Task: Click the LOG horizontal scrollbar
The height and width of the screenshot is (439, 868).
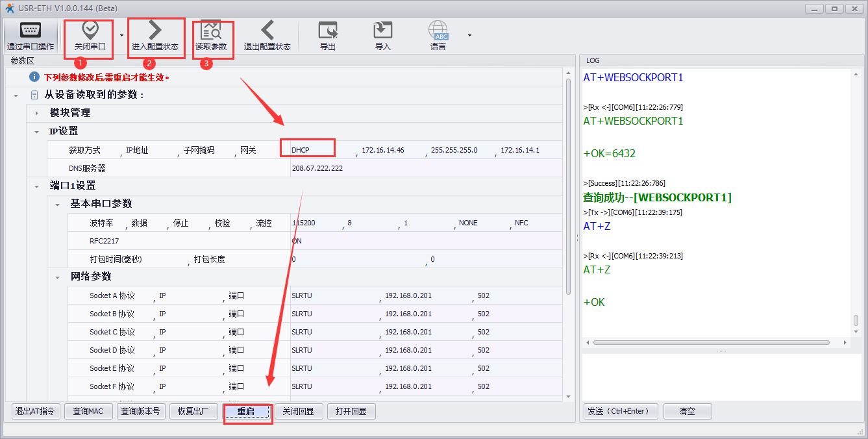Action: pos(710,342)
